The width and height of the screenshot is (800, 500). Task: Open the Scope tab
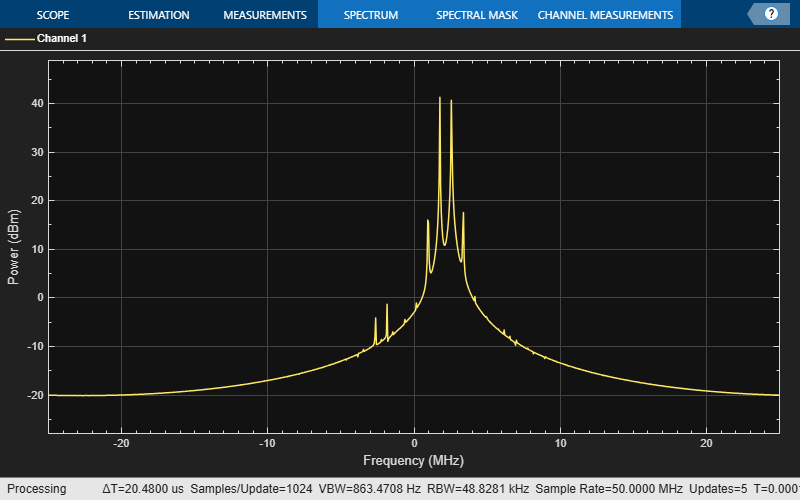[53, 15]
